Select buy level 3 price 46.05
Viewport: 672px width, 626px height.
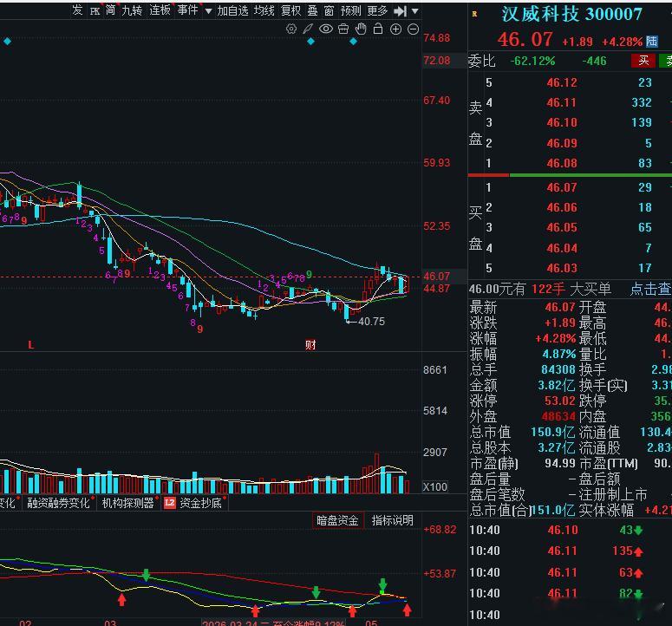click(x=562, y=228)
